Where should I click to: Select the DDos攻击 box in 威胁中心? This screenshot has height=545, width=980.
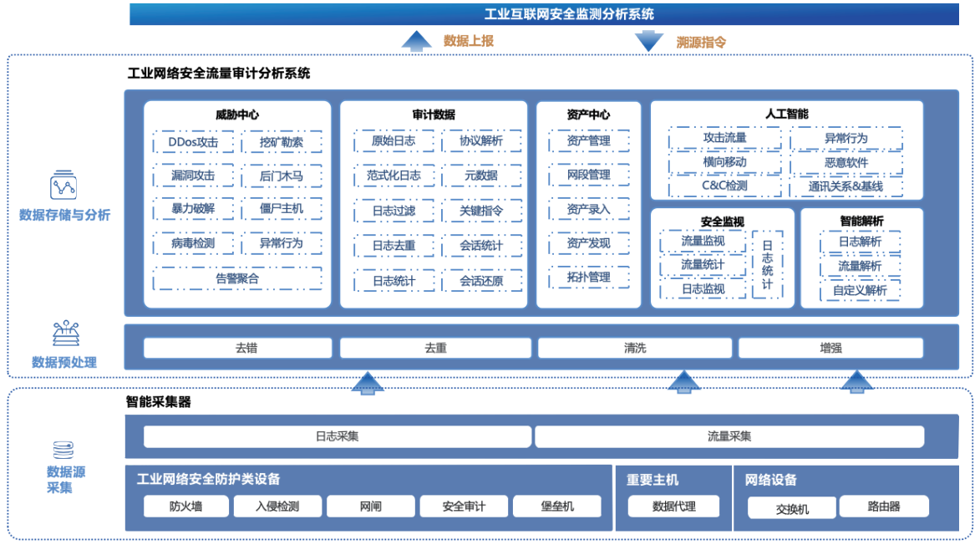pos(193,142)
